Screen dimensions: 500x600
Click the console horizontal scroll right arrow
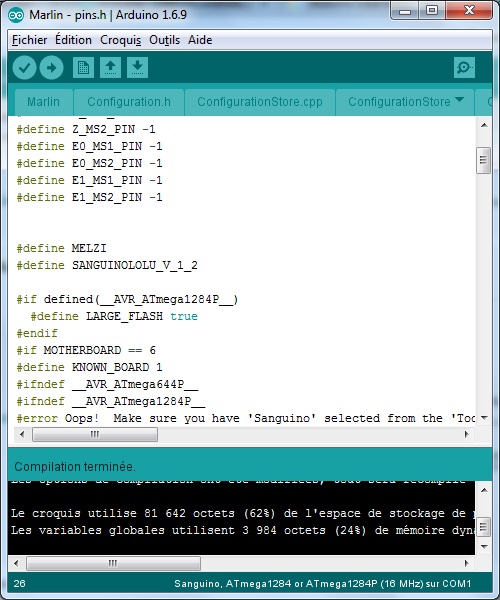tap(467, 563)
